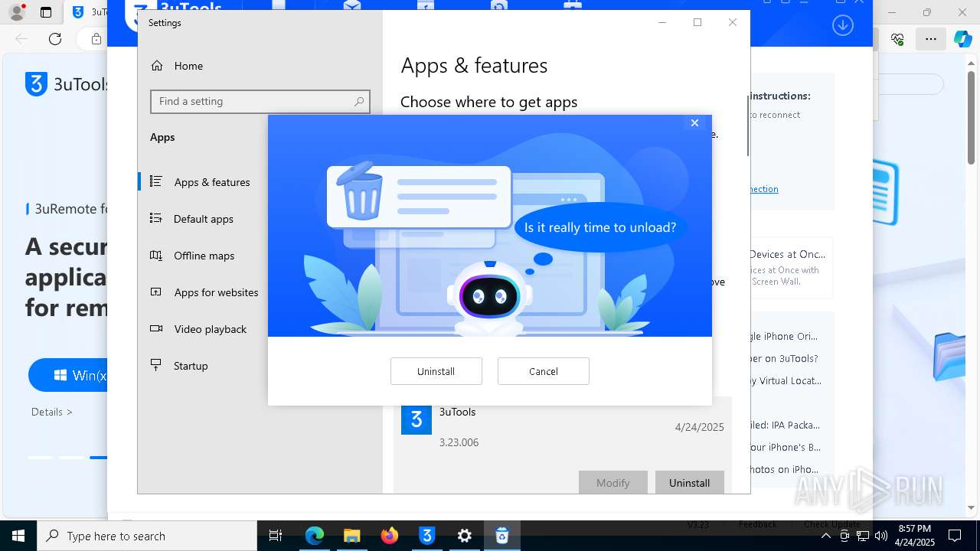Click the uninstaller recycle icon on taskbar
The width and height of the screenshot is (980, 551).
click(x=502, y=536)
